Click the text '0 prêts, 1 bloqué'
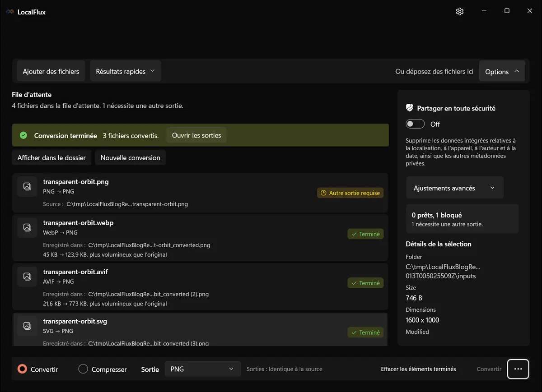Viewport: 542px width, 392px height. pyautogui.click(x=437, y=215)
